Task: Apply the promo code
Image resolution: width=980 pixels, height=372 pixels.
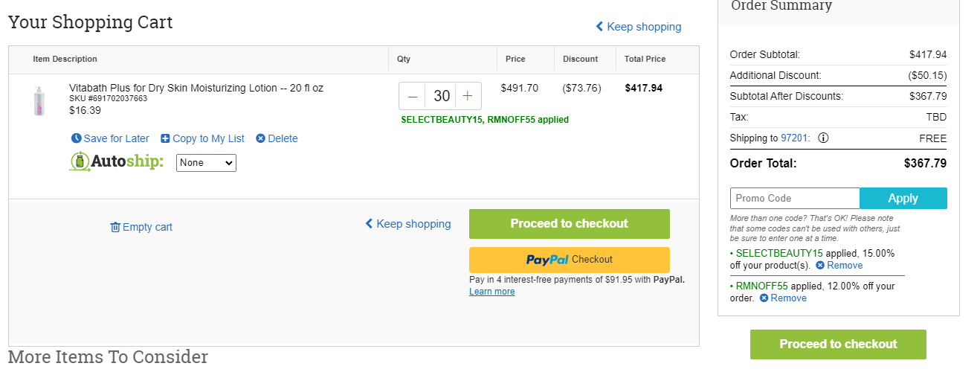Action: click(x=903, y=199)
